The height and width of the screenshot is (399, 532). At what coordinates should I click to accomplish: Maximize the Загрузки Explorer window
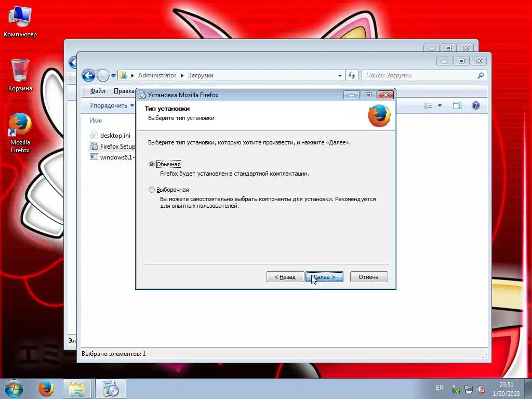point(461,61)
